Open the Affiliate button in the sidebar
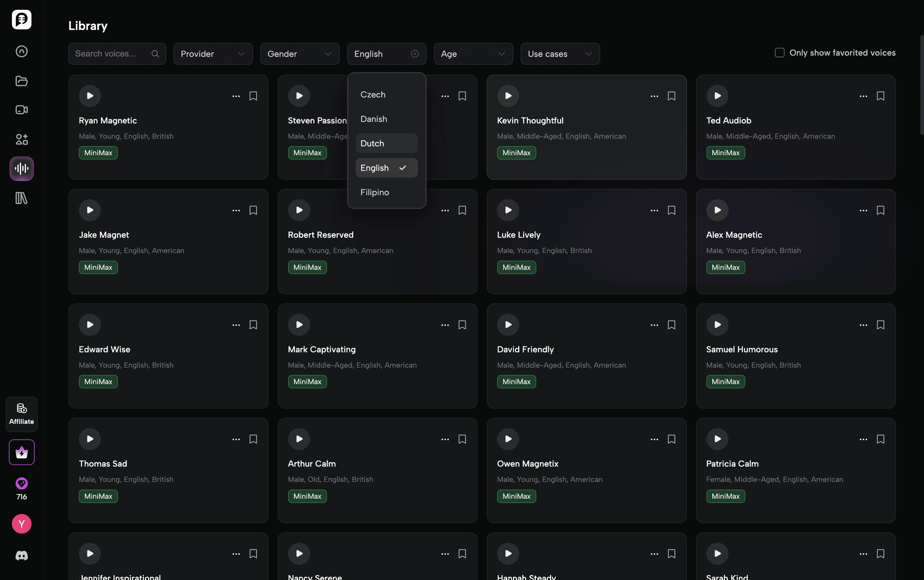The height and width of the screenshot is (580, 924). pos(21,414)
